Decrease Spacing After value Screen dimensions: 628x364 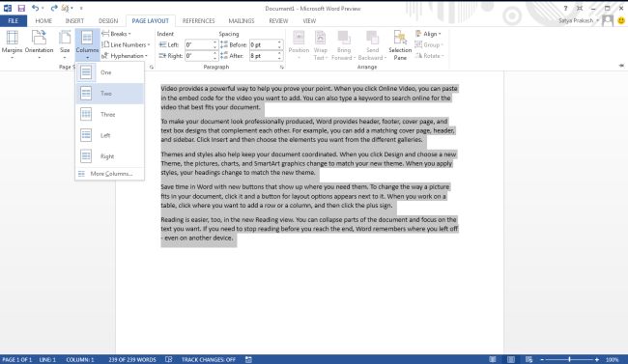[279, 59]
